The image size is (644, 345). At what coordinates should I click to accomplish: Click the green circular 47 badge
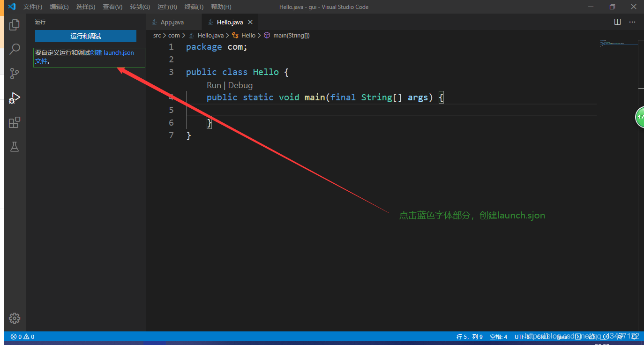tap(639, 117)
